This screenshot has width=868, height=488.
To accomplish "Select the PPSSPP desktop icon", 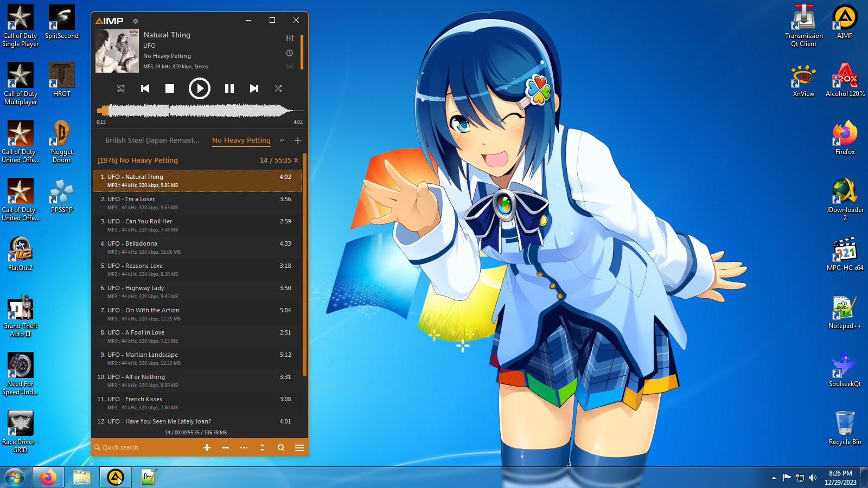I will click(x=62, y=196).
